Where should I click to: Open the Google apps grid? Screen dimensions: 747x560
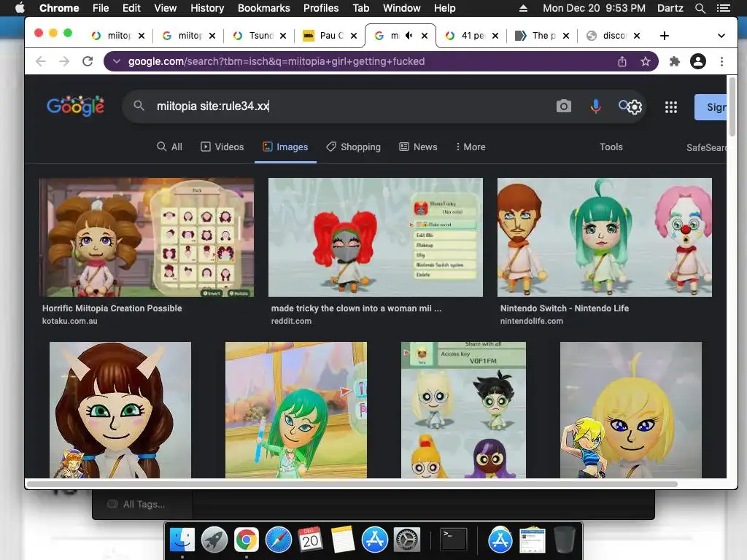point(671,106)
